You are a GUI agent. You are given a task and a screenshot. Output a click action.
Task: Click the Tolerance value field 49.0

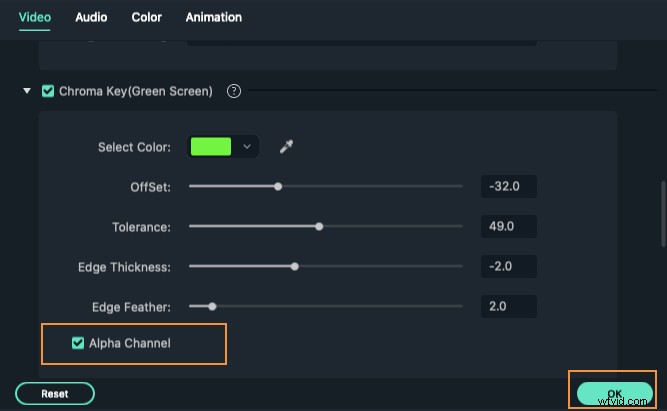(x=509, y=226)
